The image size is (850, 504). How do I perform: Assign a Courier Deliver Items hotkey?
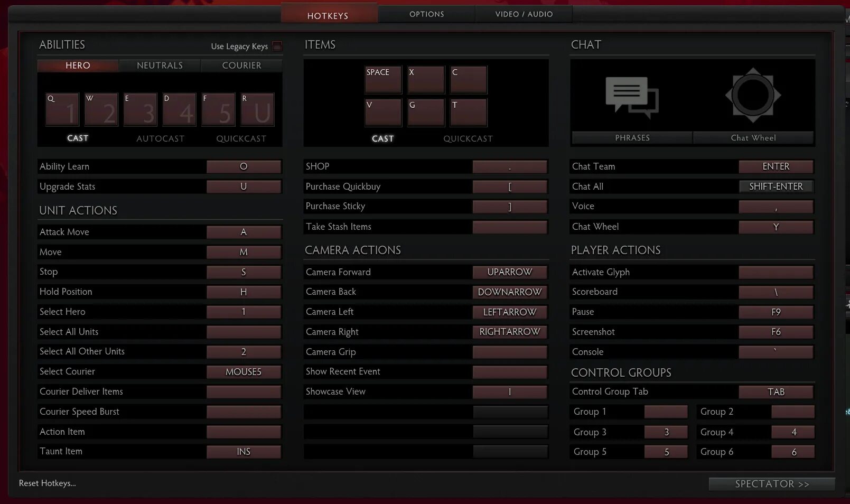[x=244, y=391]
